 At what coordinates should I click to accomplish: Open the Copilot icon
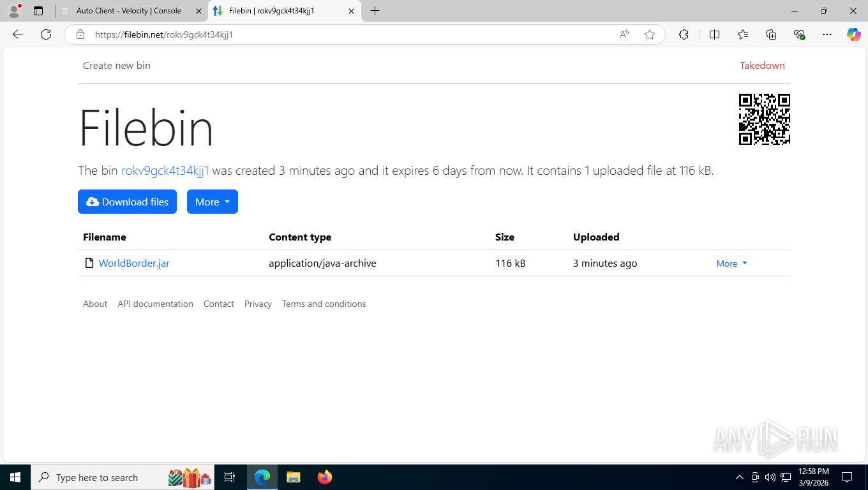(853, 34)
